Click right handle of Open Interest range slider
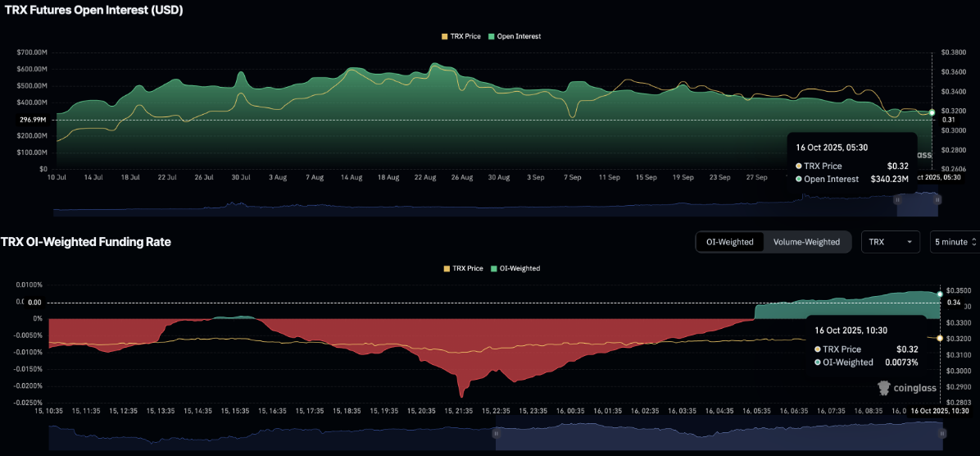Screen dimensions: 980x456 937,199
